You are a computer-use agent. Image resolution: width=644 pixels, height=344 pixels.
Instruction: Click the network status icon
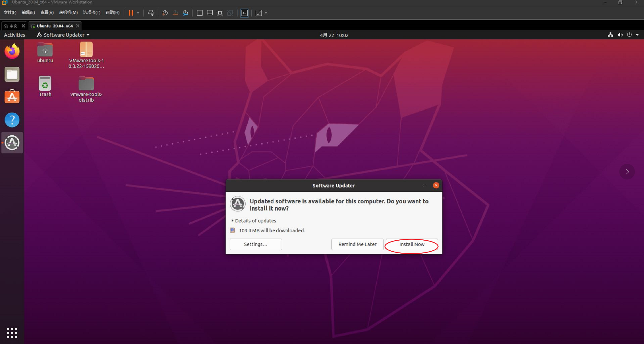click(x=610, y=35)
